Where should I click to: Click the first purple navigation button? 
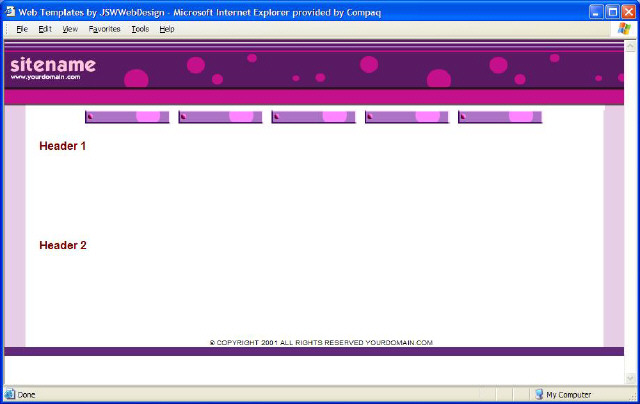coord(127,117)
